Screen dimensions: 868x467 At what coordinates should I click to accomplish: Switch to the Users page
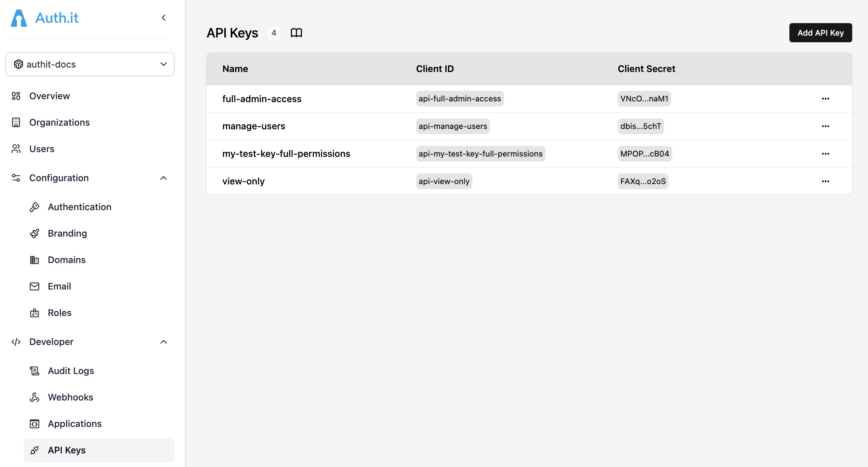point(41,149)
